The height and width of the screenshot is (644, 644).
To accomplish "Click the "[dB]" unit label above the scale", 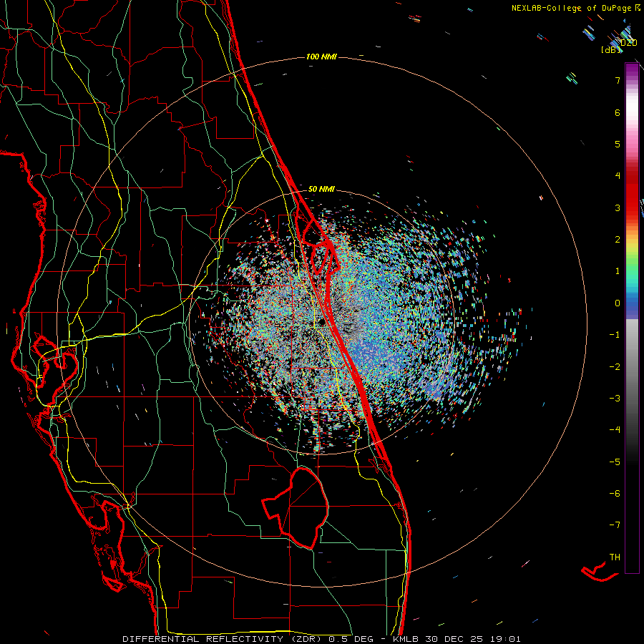I will (x=611, y=49).
